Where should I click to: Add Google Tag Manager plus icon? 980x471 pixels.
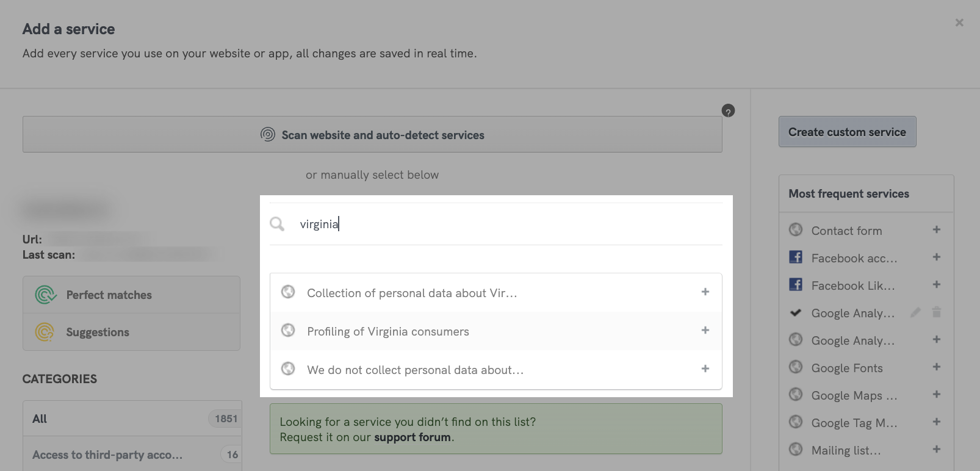click(x=936, y=422)
